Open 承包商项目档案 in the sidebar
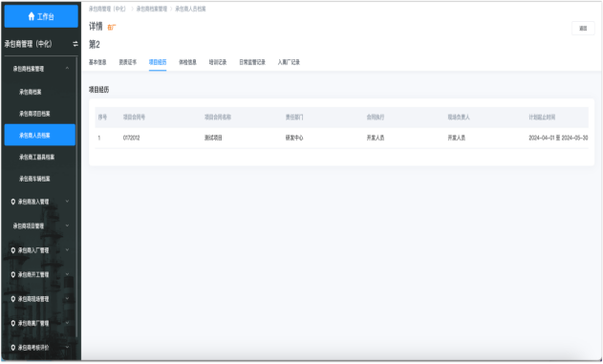The height and width of the screenshot is (364, 603). click(x=34, y=114)
